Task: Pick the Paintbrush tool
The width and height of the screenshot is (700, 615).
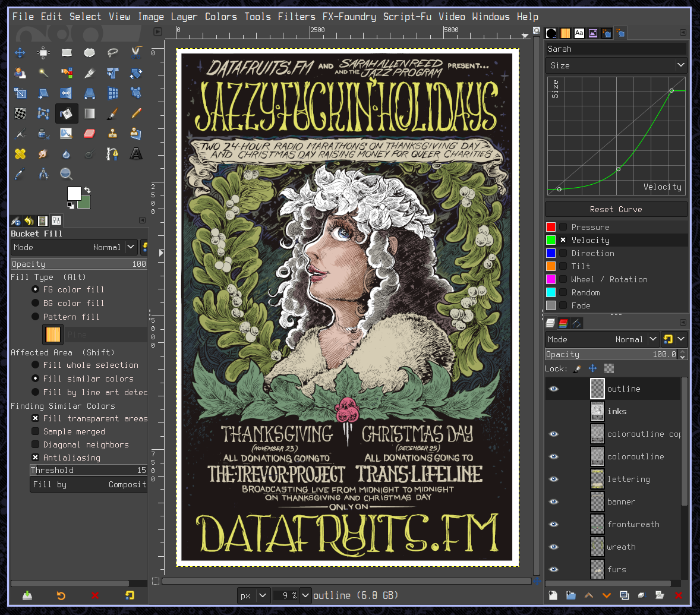Action: (x=113, y=113)
